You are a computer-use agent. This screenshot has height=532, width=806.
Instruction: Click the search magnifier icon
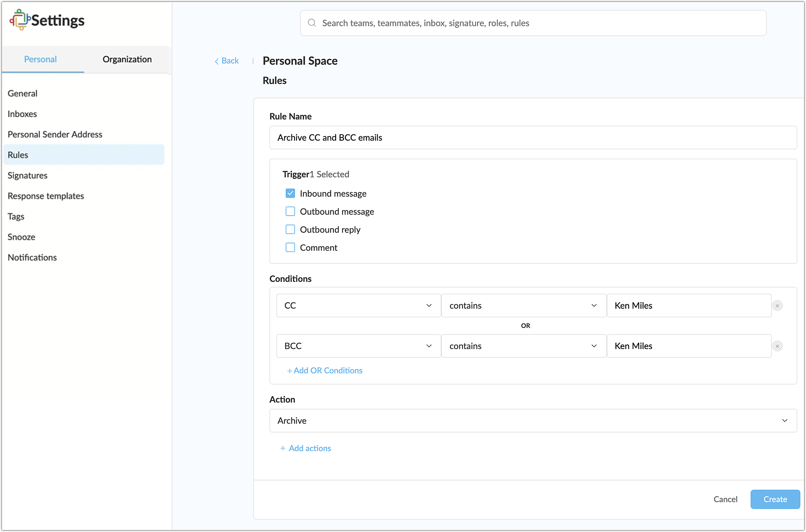tap(312, 23)
